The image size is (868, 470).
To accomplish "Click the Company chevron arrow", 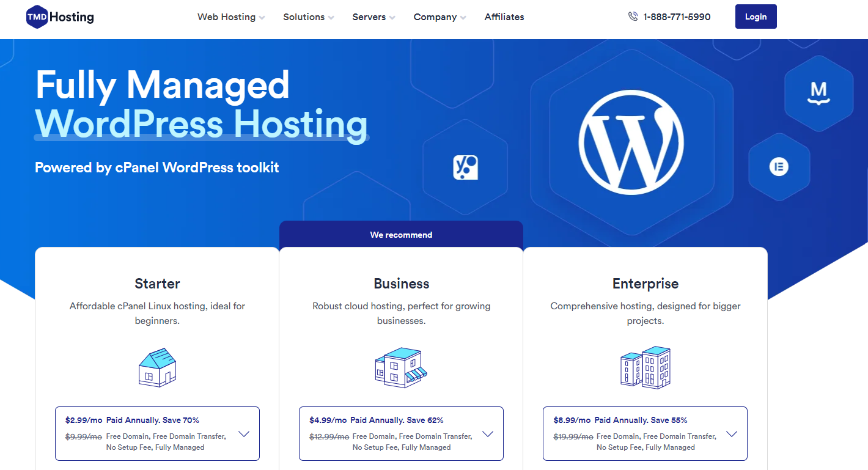I will tap(463, 18).
